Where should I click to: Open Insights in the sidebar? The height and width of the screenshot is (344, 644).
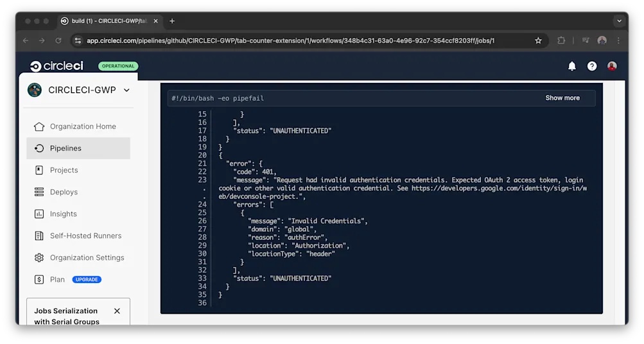(78, 214)
